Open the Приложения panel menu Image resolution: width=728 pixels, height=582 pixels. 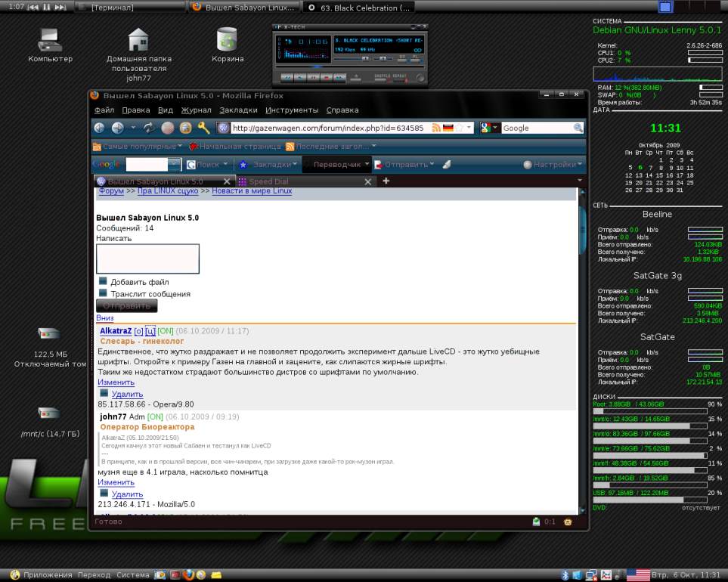coord(48,575)
